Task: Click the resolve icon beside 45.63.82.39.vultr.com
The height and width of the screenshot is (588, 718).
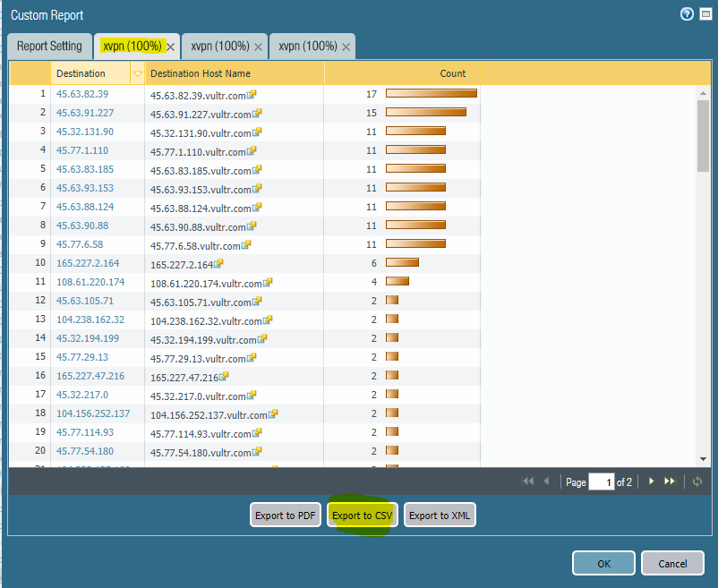Action: (252, 94)
